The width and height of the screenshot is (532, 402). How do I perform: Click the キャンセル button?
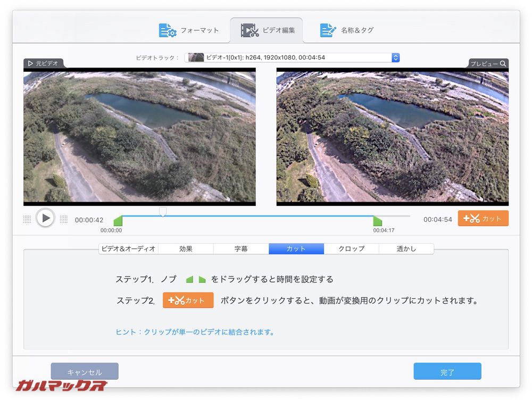point(85,371)
